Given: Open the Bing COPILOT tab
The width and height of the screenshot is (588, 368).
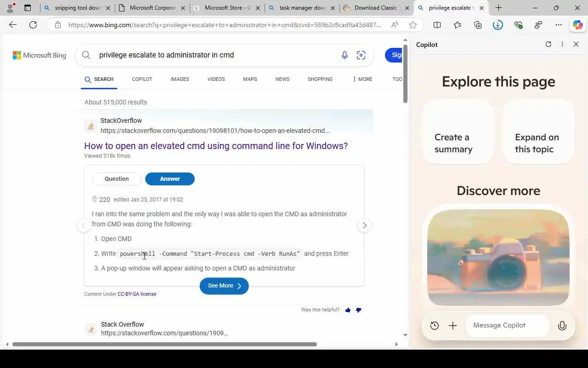Looking at the screenshot, I should (142, 79).
